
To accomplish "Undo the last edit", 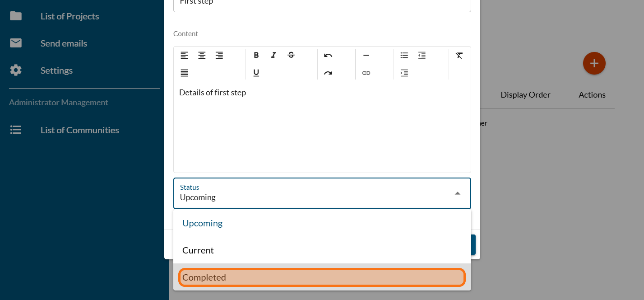I will (328, 56).
